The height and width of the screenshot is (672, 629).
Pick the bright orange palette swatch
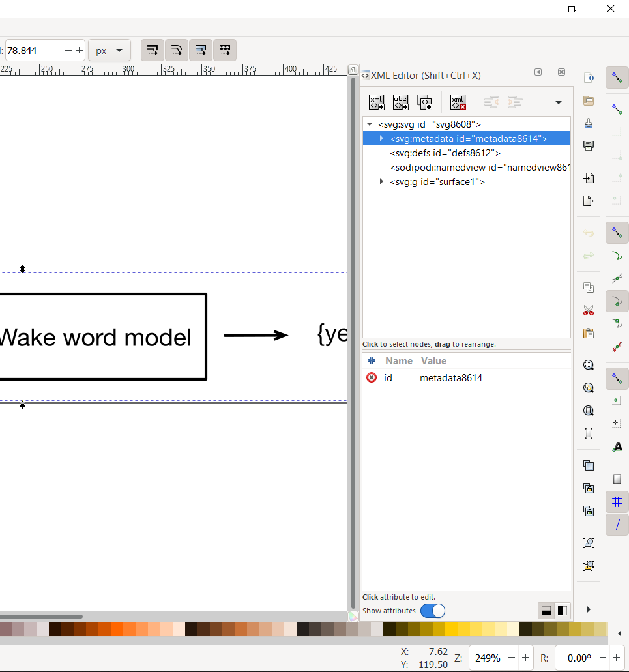click(x=117, y=629)
